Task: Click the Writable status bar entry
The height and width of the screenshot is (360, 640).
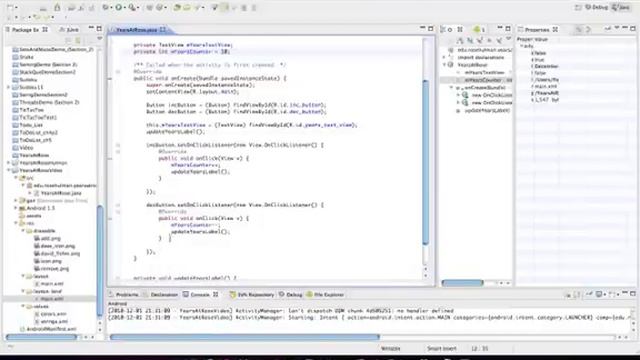Action: (x=390, y=349)
